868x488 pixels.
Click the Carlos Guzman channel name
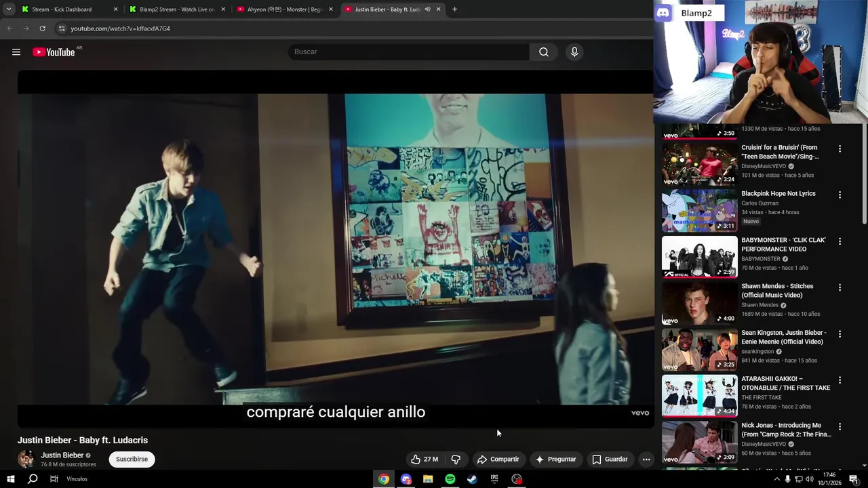[759, 203]
